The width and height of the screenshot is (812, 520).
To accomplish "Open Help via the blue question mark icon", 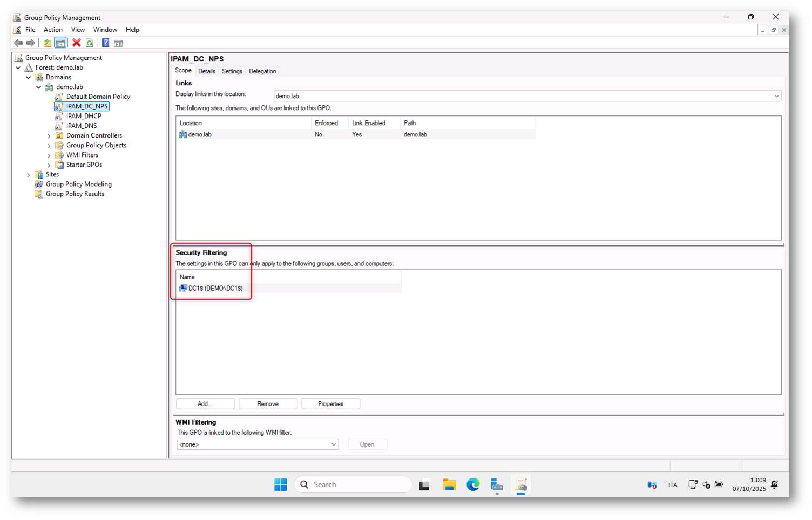I will click(x=105, y=43).
